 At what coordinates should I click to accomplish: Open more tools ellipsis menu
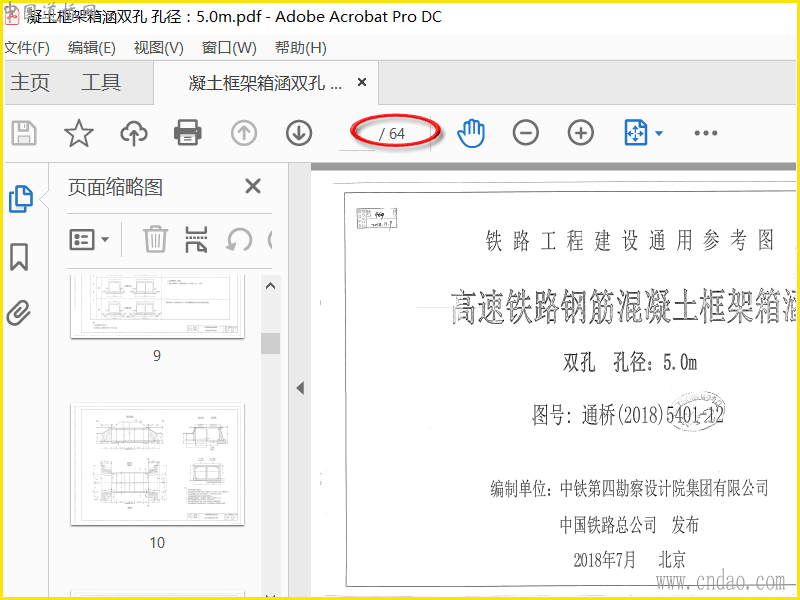[x=706, y=133]
